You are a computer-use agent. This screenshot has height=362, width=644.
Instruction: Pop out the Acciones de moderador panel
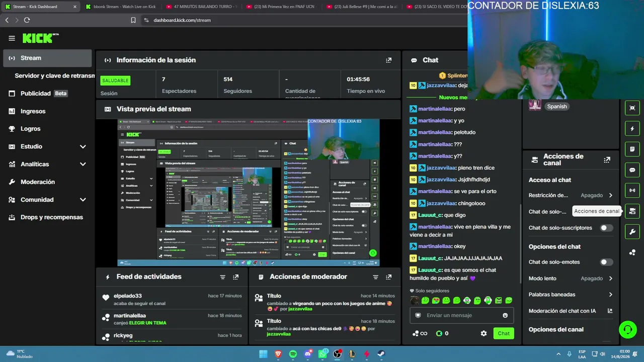pos(388,277)
